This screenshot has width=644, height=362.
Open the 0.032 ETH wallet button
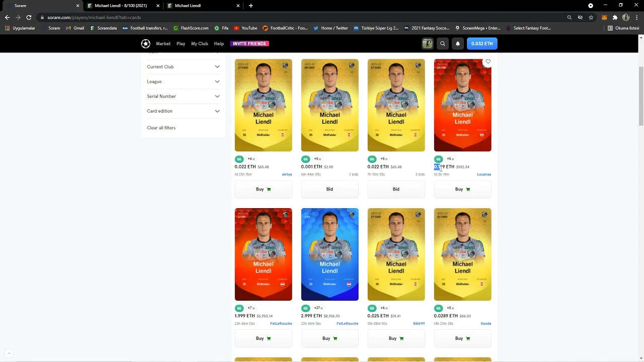[482, 44]
